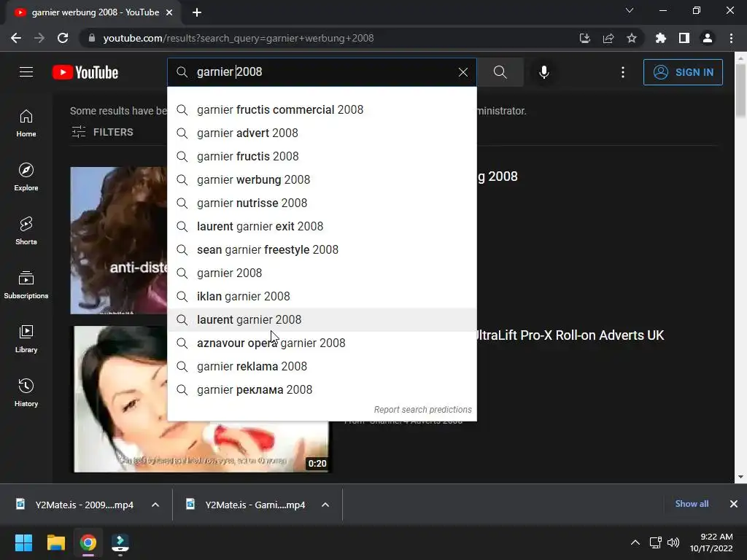
Task: Toggle the Chrome side panel
Action: (x=684, y=38)
